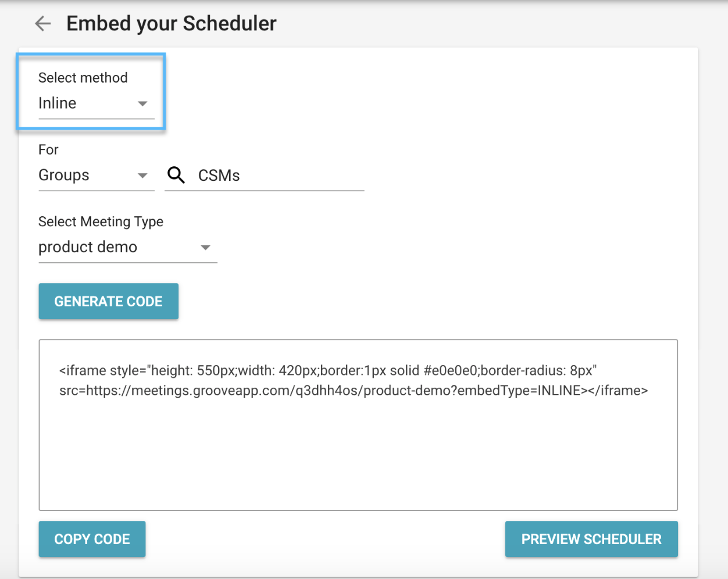Click the Select method label
The width and height of the screenshot is (728, 579).
click(x=83, y=78)
